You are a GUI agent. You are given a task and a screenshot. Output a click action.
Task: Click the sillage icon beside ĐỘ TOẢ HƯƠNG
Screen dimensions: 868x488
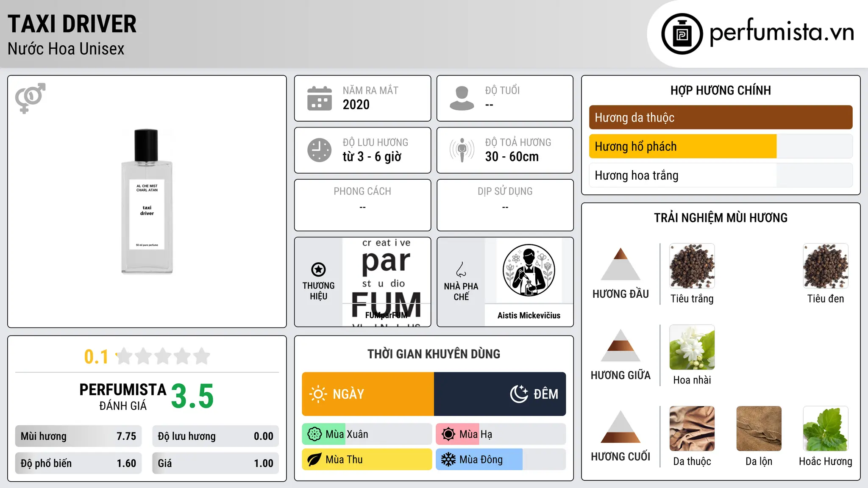point(462,150)
